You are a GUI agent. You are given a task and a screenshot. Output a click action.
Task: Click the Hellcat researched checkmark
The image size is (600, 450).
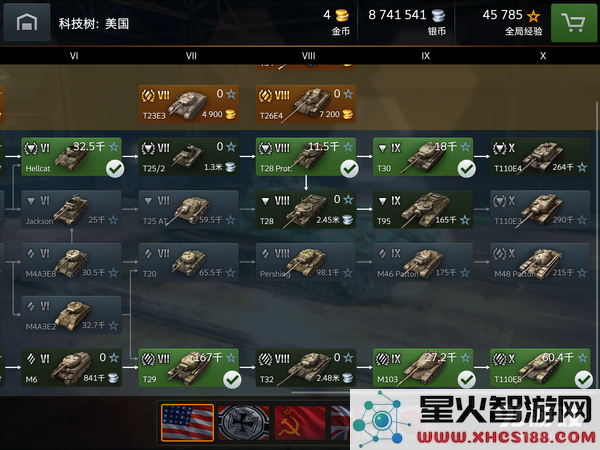point(115,169)
